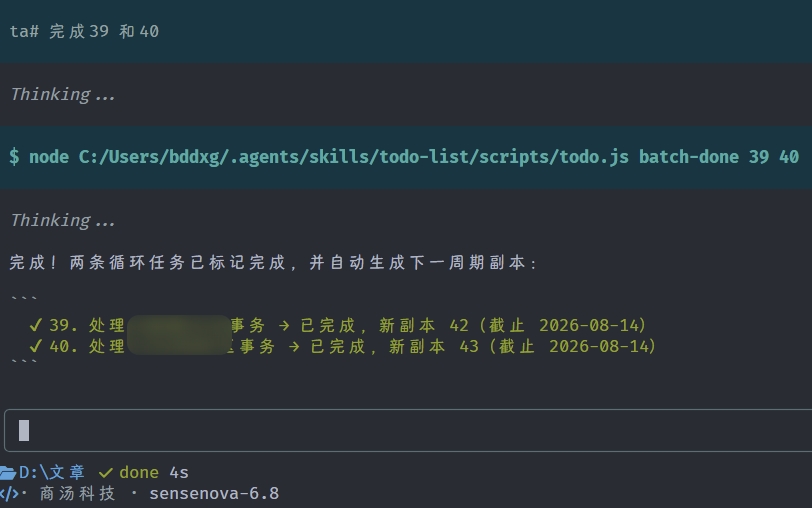Click the todo.js script path text

point(354,157)
